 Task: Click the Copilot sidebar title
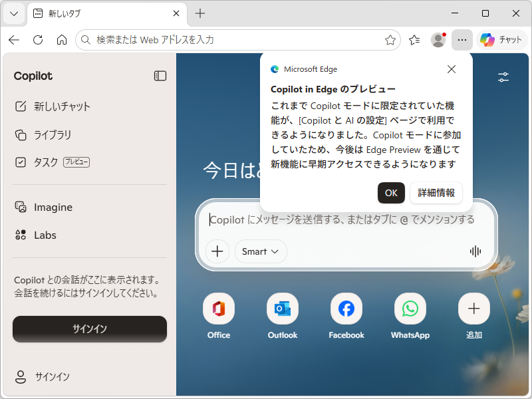[33, 76]
